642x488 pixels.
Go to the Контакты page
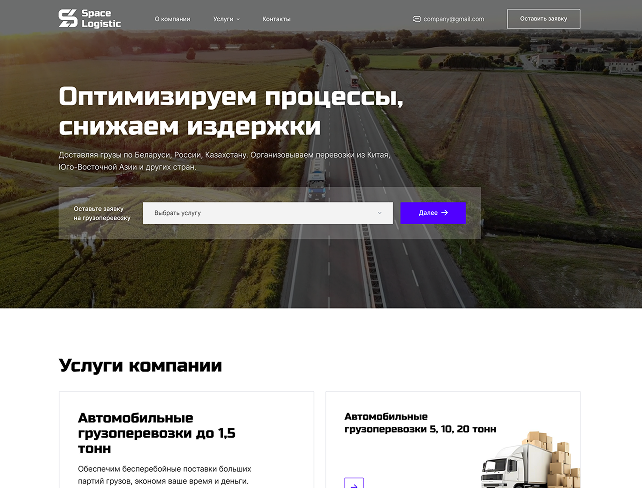coord(276,19)
